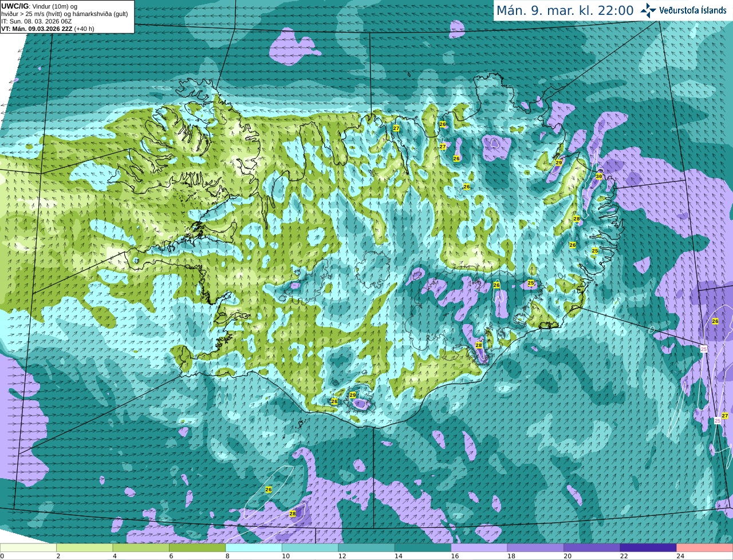
Task: Click the legend tick label 14
Action: click(x=398, y=556)
